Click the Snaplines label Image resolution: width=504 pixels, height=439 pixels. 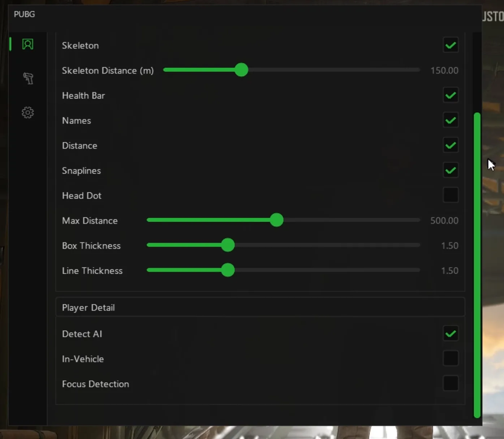81,171
